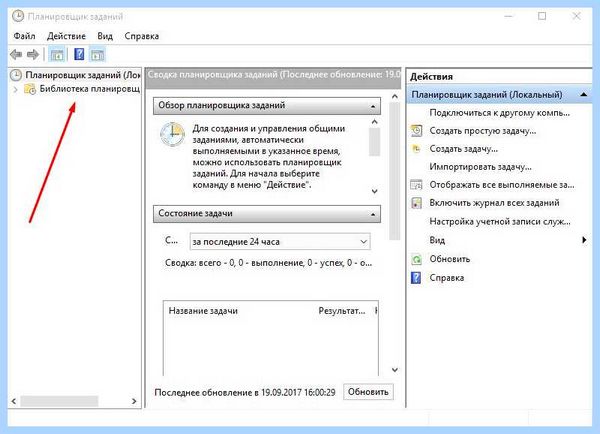Click the Back arrow toolbar icon
The image size is (600, 434).
16,54
